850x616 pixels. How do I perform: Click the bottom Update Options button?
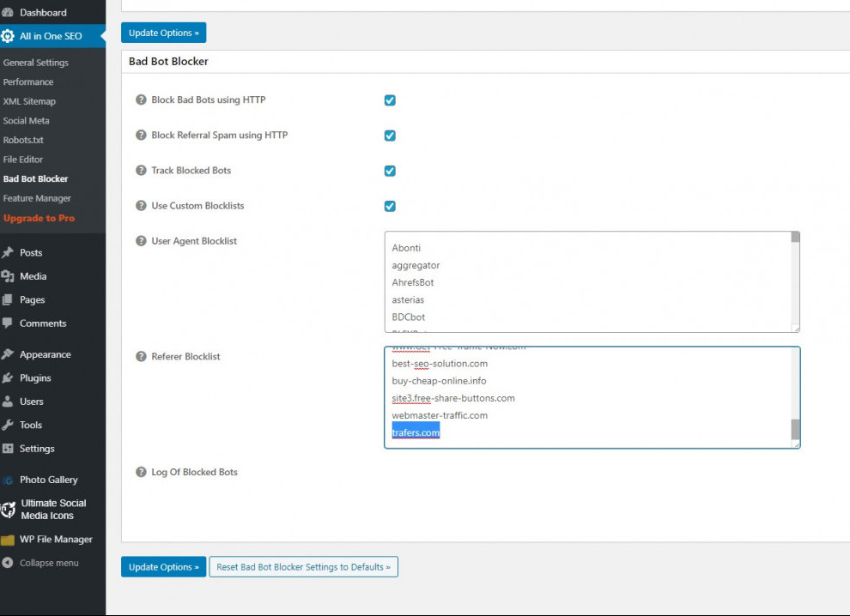164,567
